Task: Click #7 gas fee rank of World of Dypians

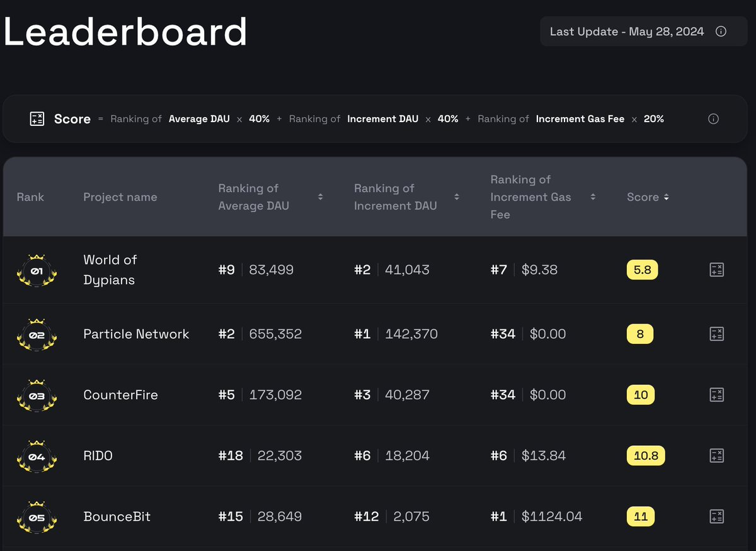Action: (x=498, y=270)
